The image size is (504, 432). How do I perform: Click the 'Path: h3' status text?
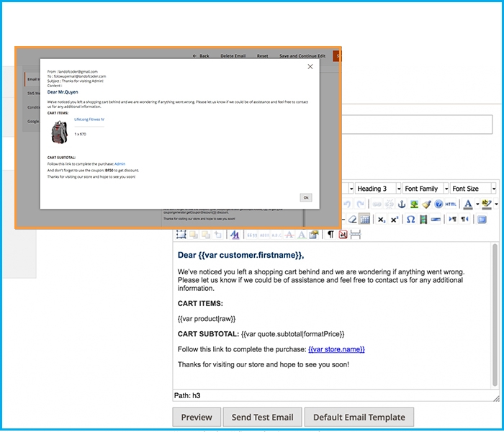coord(187,396)
